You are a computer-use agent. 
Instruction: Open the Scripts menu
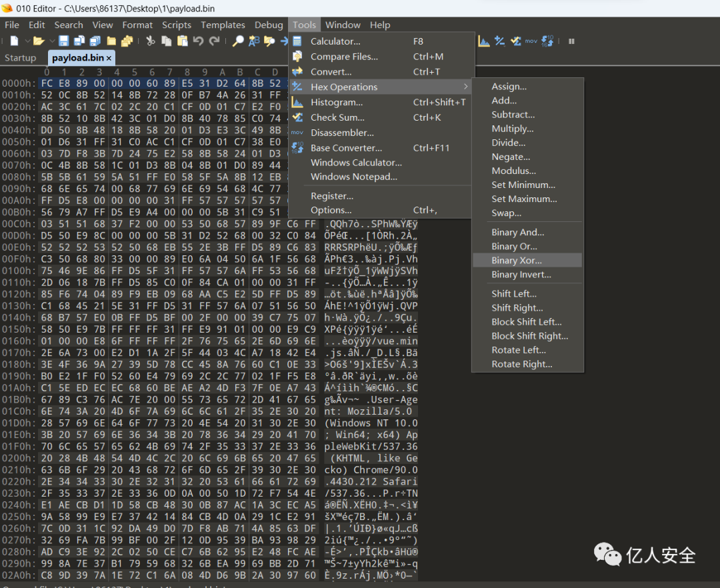(176, 25)
